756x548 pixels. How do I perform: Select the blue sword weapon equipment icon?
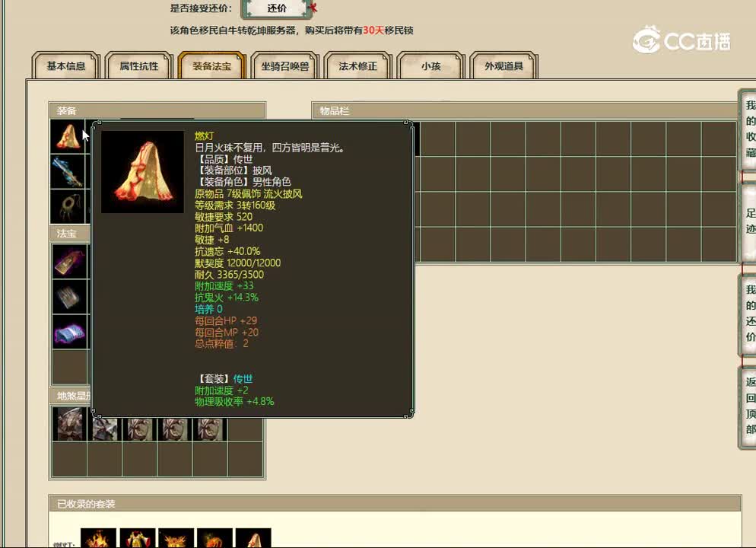click(x=68, y=172)
